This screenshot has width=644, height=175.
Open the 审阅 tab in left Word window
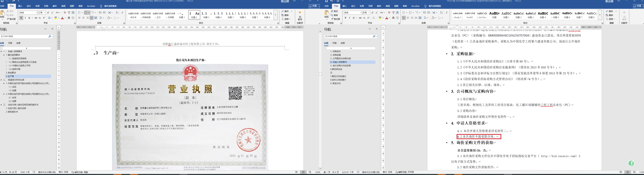63,6
